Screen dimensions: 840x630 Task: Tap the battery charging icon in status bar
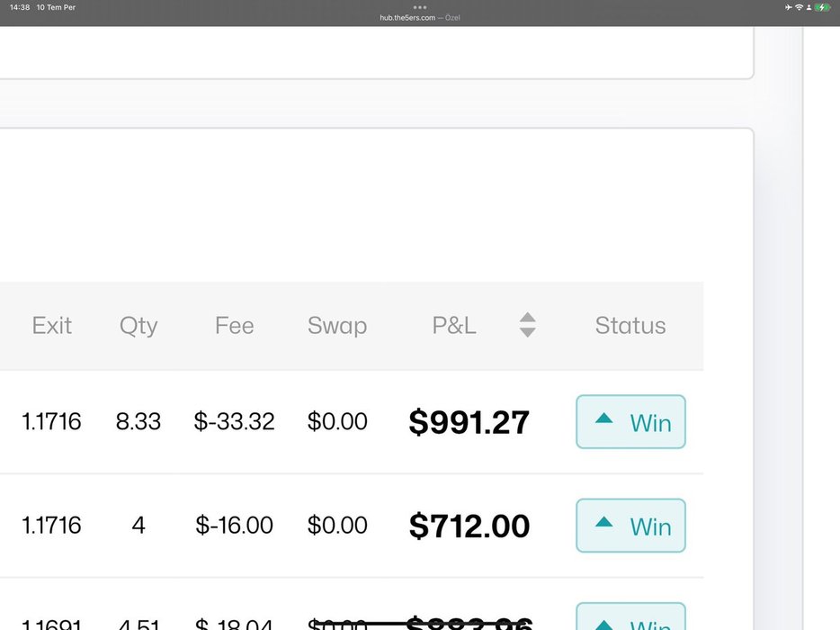click(x=822, y=7)
